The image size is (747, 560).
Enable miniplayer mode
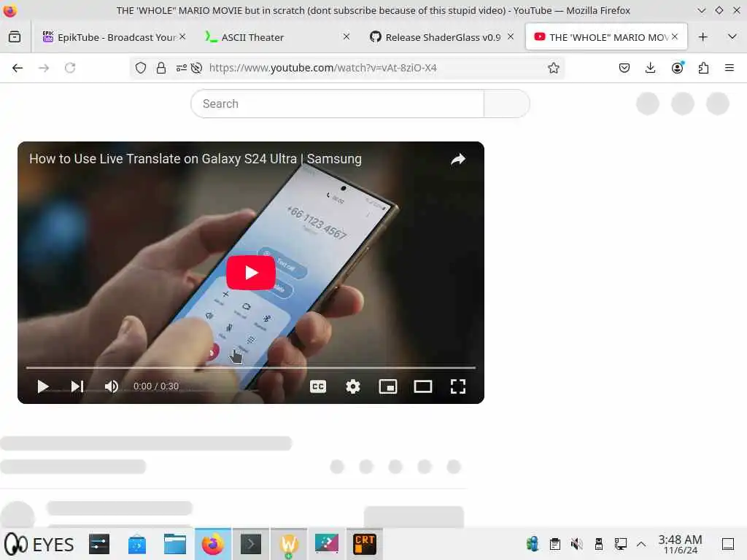[x=388, y=386]
